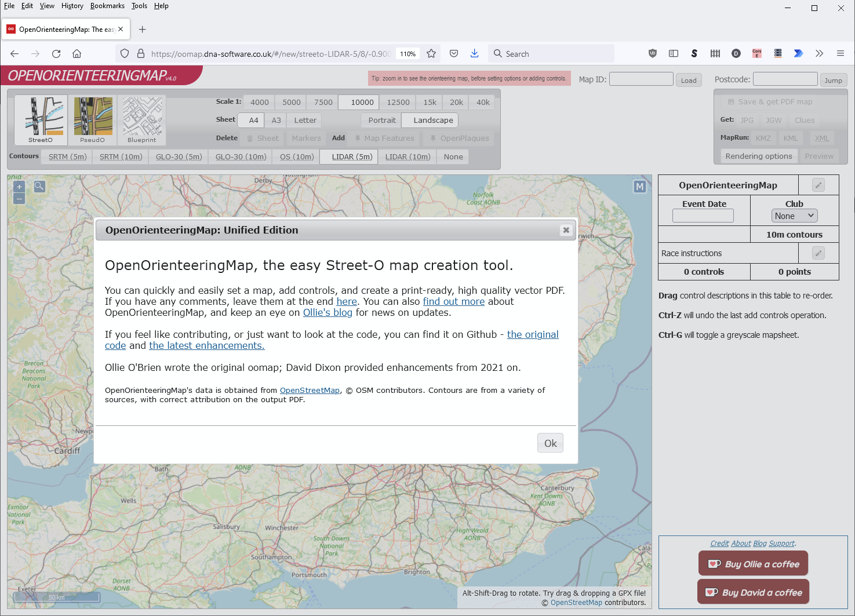Image resolution: width=855 pixels, height=616 pixels.
Task: Select the StreetO map style
Action: (x=40, y=120)
